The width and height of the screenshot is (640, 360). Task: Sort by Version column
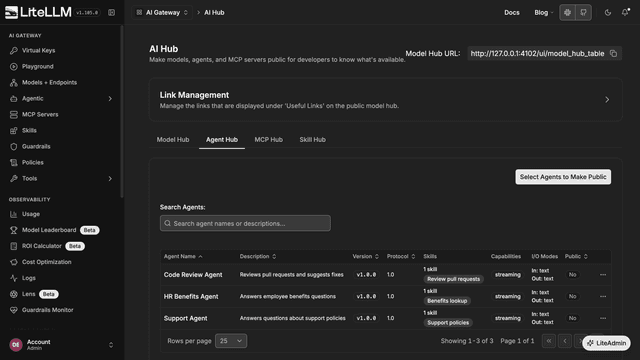(365, 256)
